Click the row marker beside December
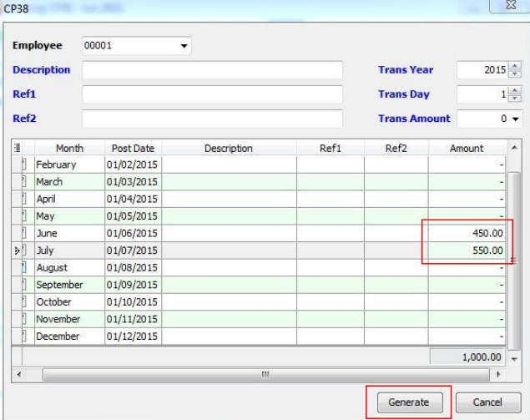The width and height of the screenshot is (530, 420). point(24,337)
